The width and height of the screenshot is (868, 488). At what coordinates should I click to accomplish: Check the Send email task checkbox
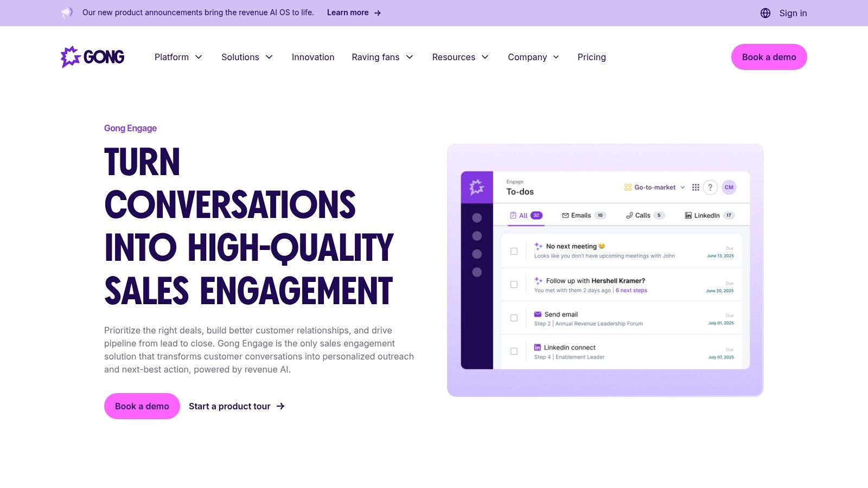tap(514, 318)
